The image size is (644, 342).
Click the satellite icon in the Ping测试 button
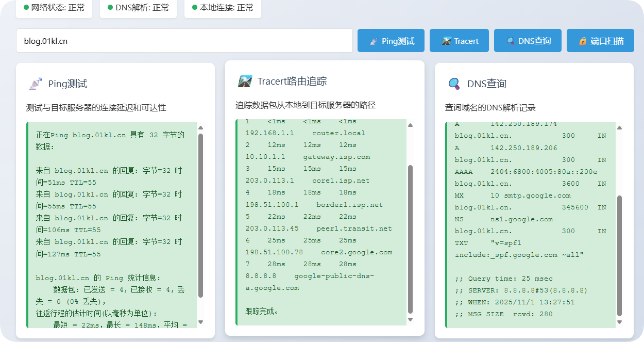click(x=374, y=41)
